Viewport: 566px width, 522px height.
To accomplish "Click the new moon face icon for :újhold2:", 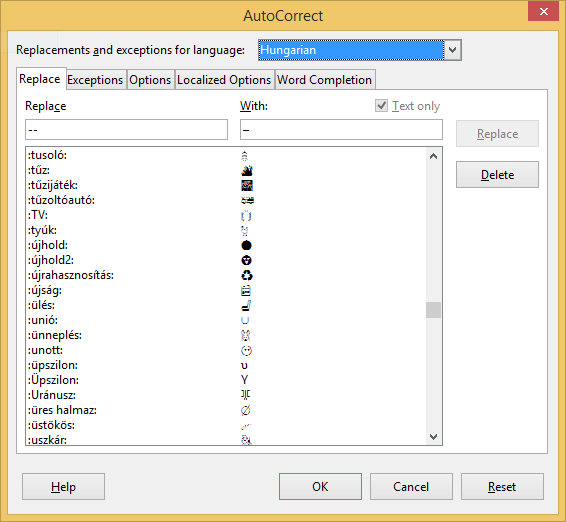I will click(247, 260).
